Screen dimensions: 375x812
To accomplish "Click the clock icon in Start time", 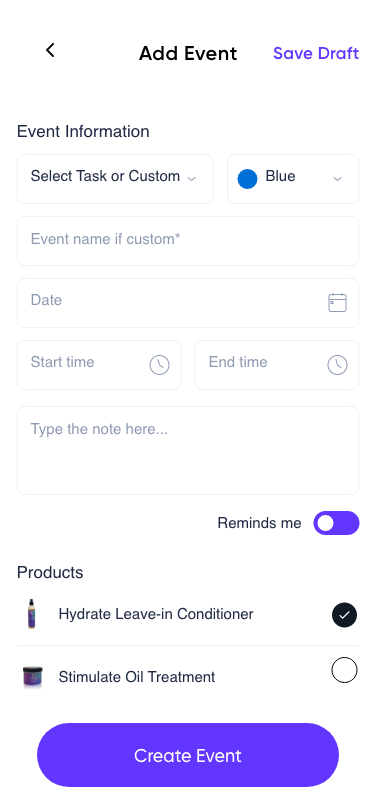I will point(160,365).
